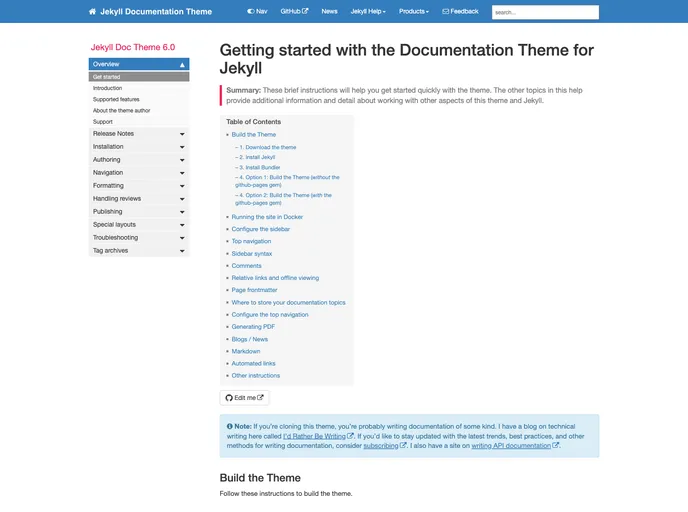Expand the Navigation section
The height and width of the screenshot is (512, 688).
[139, 173]
